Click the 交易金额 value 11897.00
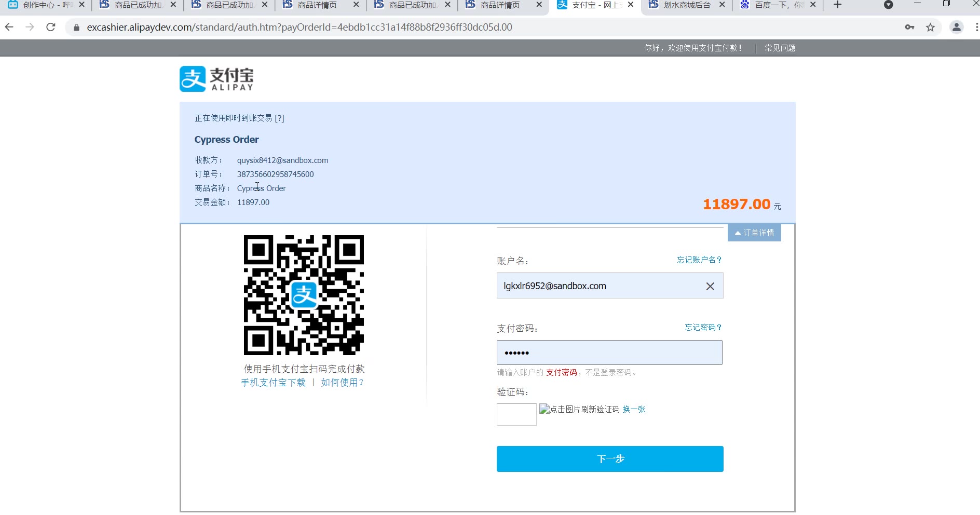 pos(253,202)
